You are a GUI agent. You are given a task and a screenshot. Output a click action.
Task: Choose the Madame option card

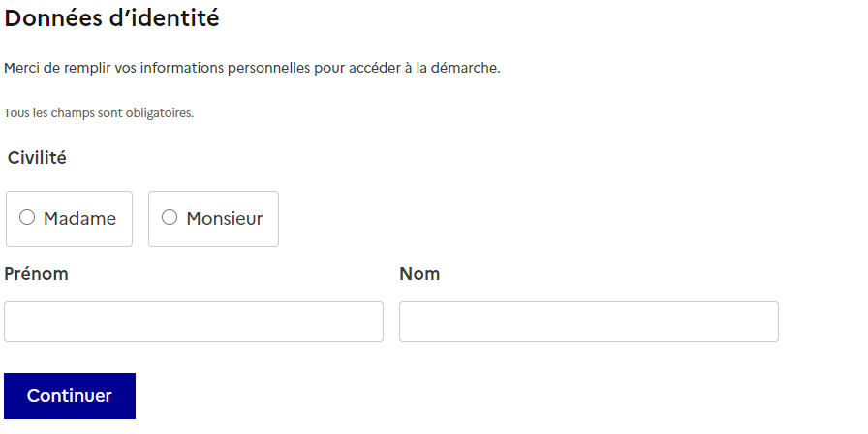(x=69, y=219)
